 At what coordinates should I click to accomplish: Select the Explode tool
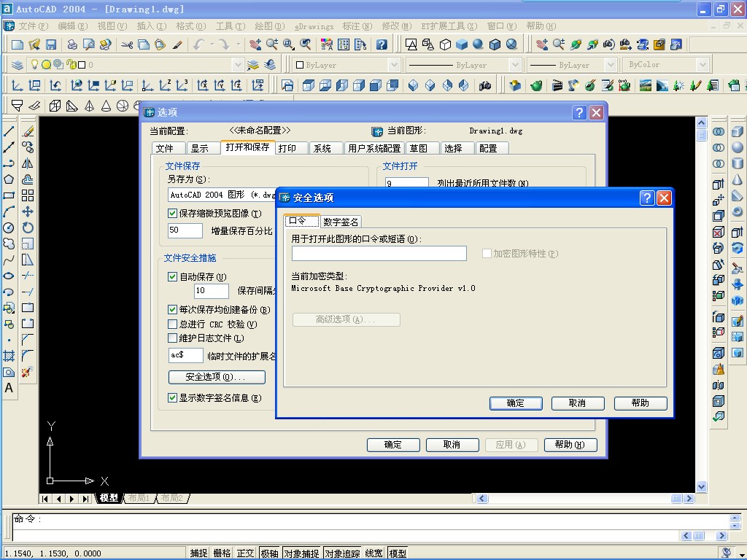click(28, 372)
